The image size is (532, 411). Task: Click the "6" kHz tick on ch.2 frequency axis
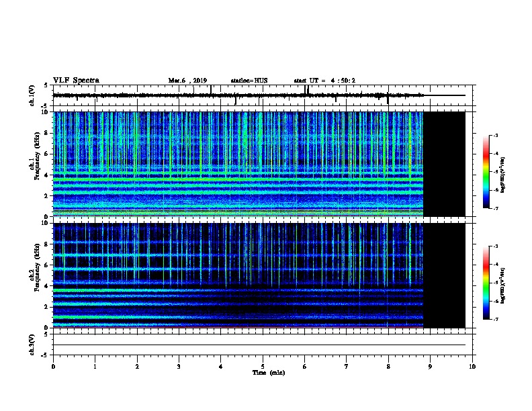coord(46,265)
